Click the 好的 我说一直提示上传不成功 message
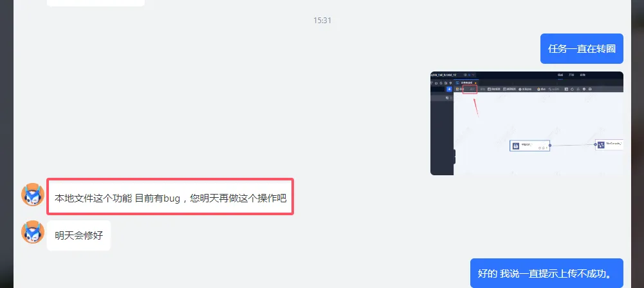 (547, 273)
